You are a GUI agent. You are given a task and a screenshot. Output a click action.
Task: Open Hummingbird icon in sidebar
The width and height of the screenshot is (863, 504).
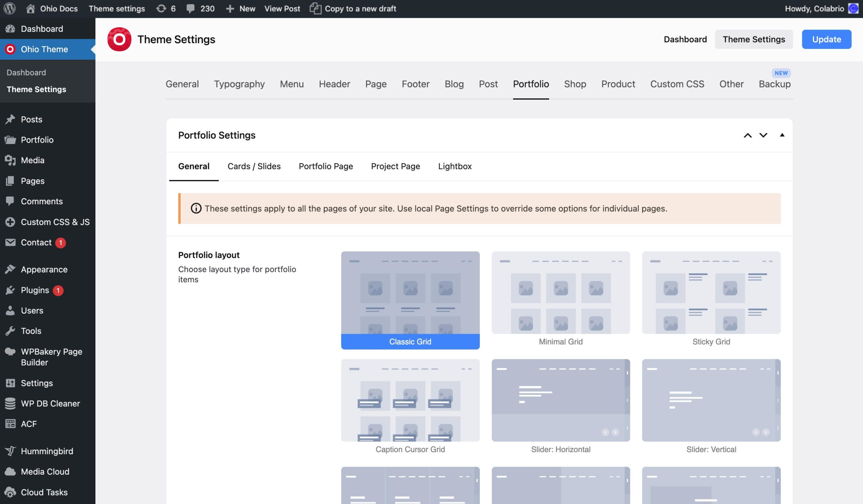click(10, 451)
